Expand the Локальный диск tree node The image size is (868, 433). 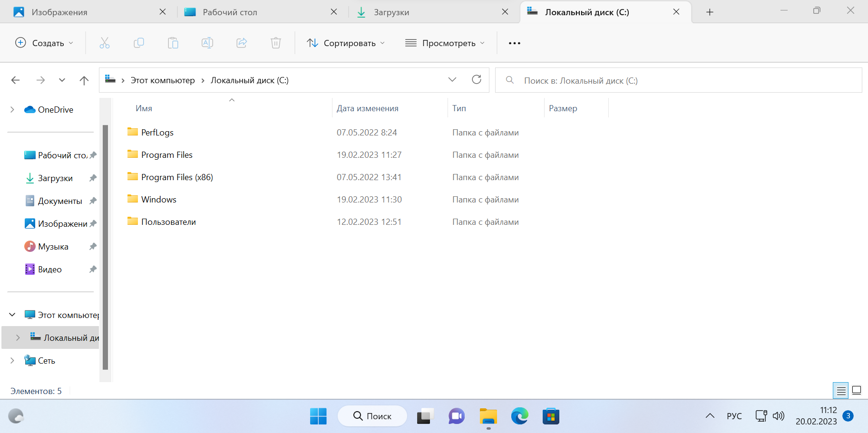[x=18, y=337]
